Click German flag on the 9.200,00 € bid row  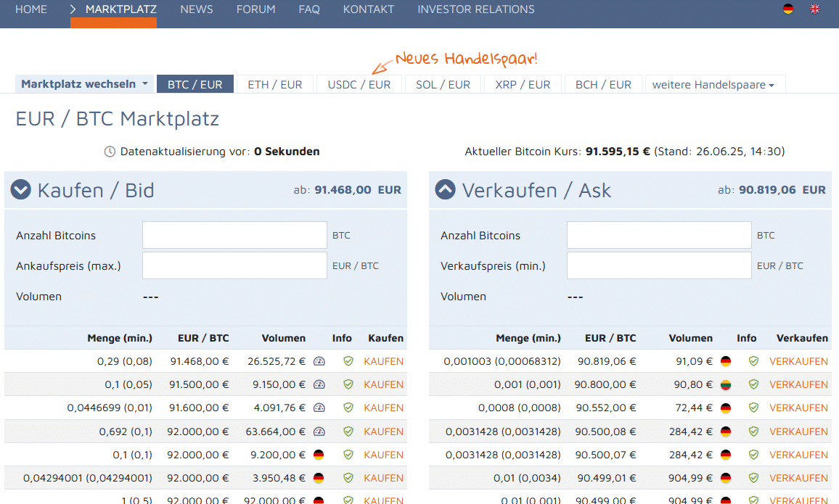click(319, 455)
